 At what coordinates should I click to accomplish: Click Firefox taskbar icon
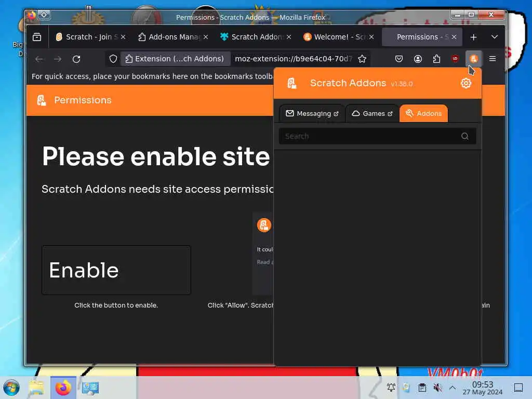(63, 388)
